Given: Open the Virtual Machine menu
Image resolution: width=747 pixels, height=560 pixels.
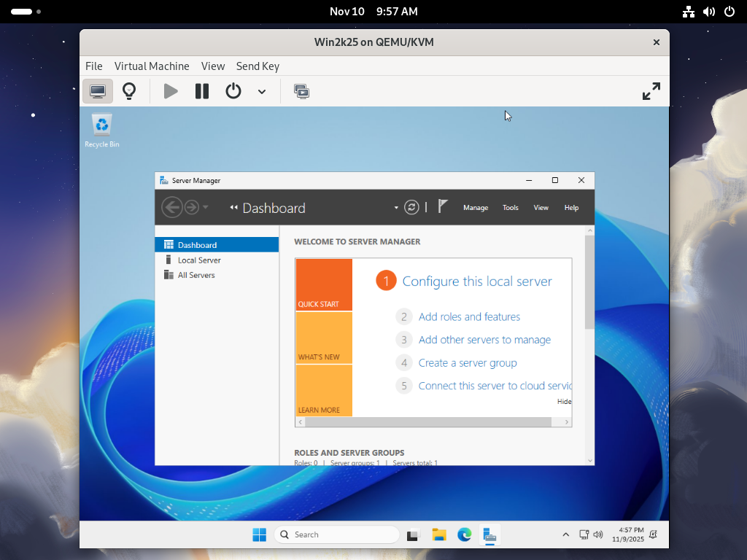Looking at the screenshot, I should click(x=152, y=66).
